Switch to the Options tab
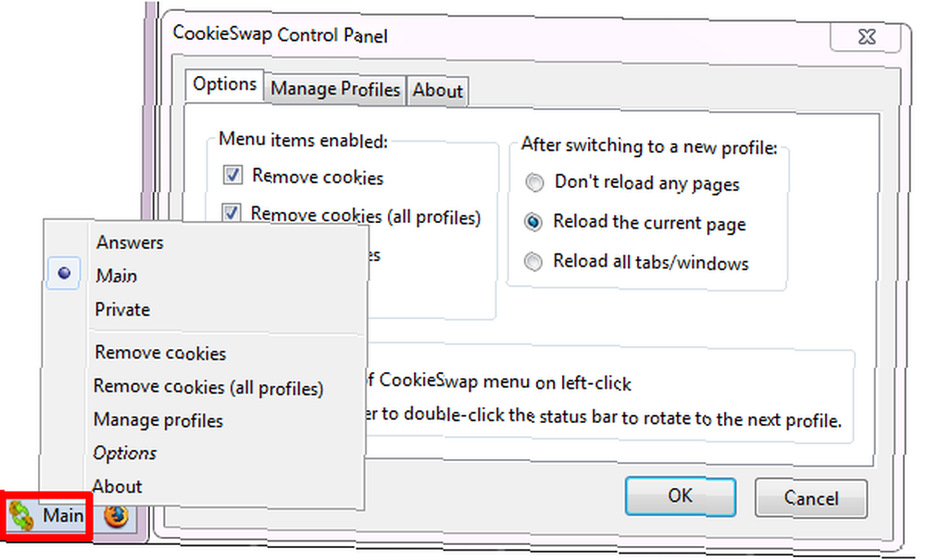Image resolution: width=926 pixels, height=560 pixels. (224, 85)
